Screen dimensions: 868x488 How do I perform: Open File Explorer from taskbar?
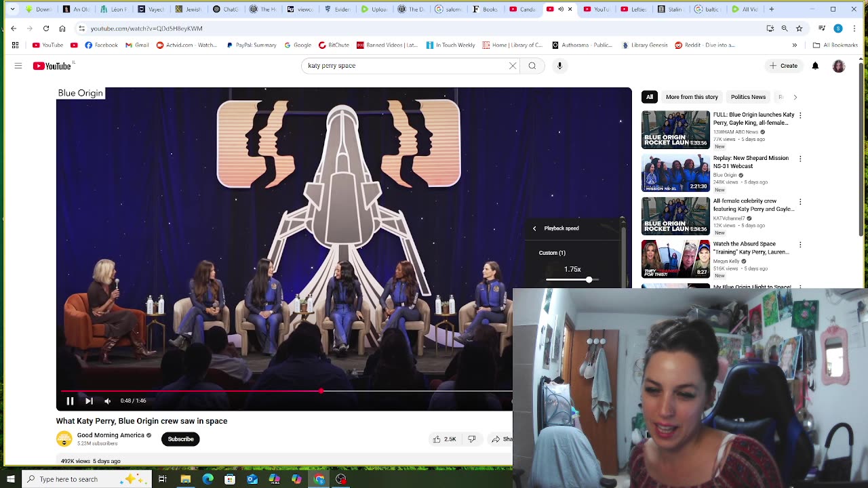click(185, 479)
